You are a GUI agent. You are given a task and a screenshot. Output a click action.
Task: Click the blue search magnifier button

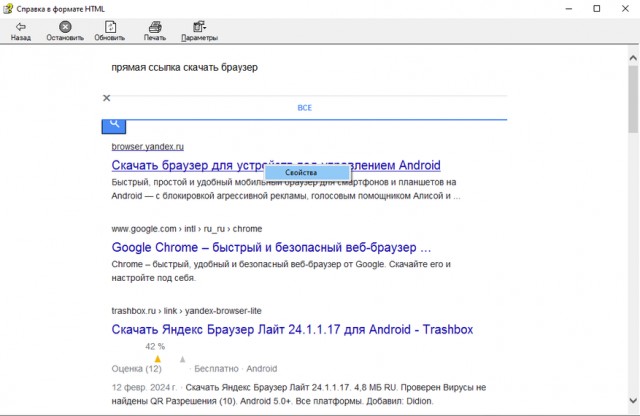[114, 126]
